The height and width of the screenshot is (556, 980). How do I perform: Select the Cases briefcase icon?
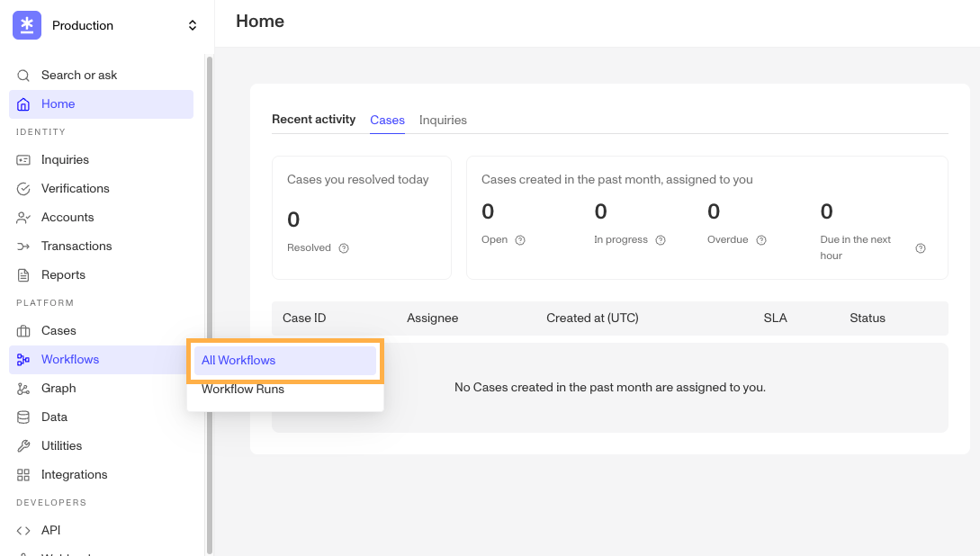coord(23,331)
